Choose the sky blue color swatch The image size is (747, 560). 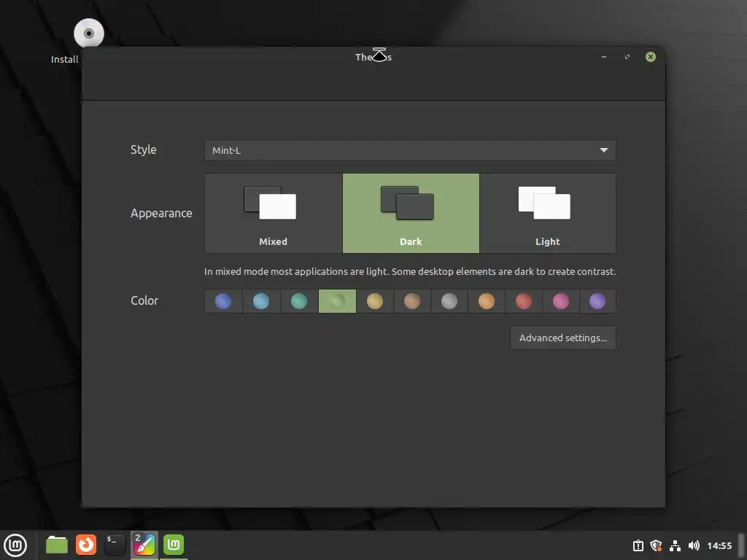(261, 301)
